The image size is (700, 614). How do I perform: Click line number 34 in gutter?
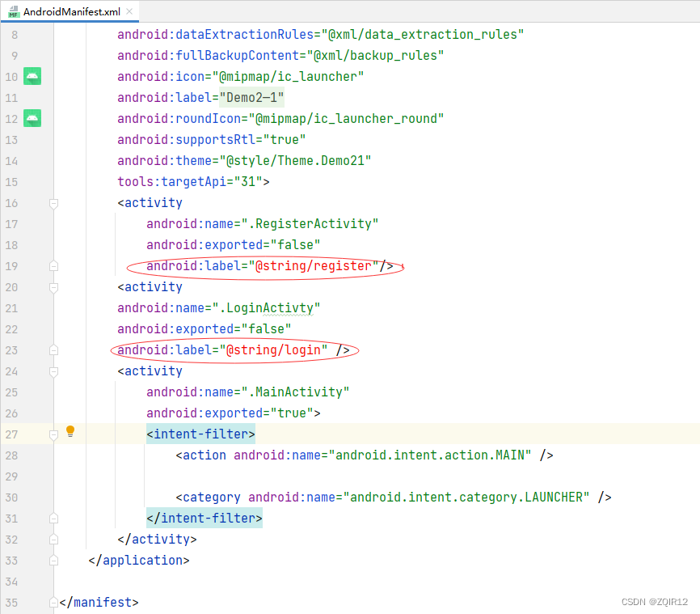pyautogui.click(x=11, y=582)
